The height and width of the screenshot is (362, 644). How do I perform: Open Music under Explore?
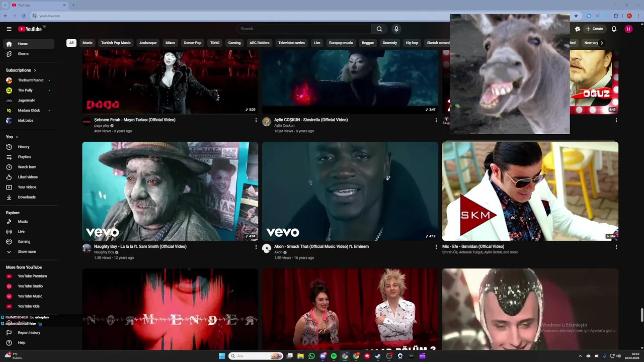pyautogui.click(x=29, y=222)
